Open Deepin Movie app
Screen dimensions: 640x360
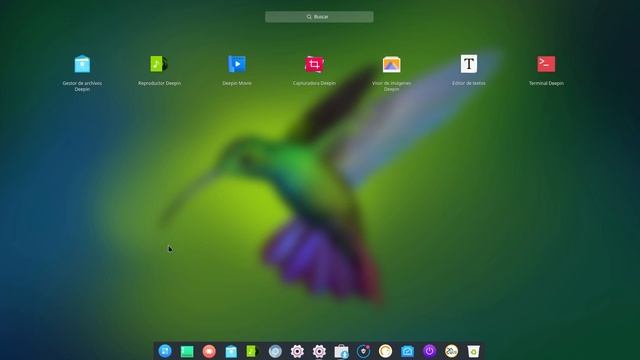237,64
